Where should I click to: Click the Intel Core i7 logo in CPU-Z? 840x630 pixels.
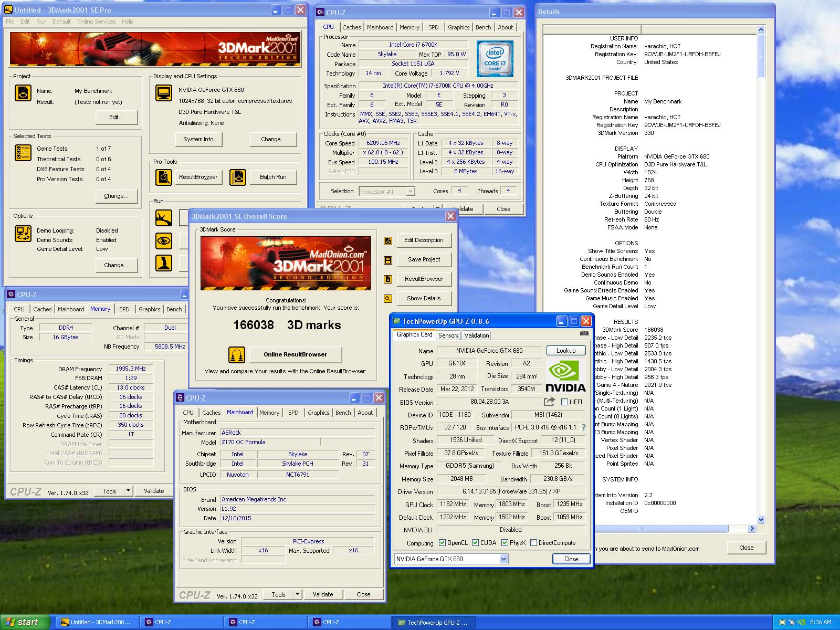(495, 59)
